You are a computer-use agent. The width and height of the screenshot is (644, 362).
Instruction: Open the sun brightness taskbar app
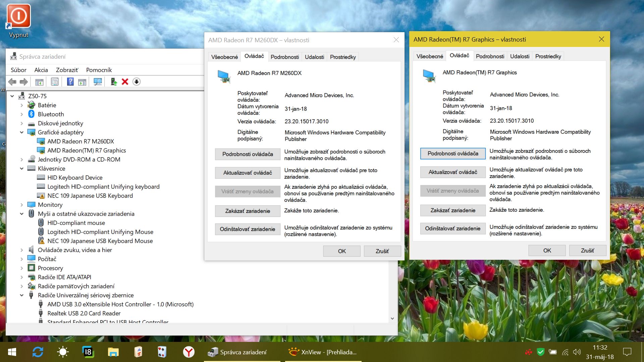pyautogui.click(x=63, y=352)
